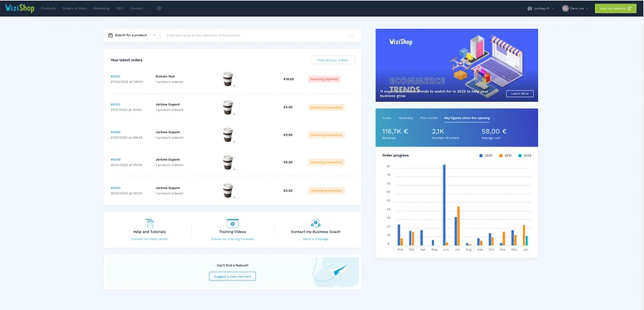Click the View my website button
644x310 pixels.
tap(615, 8)
